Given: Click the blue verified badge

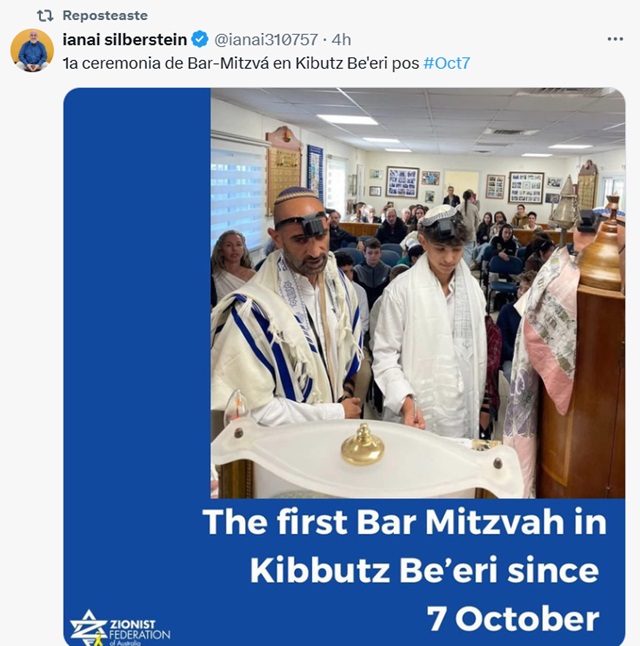Looking at the screenshot, I should tap(200, 40).
